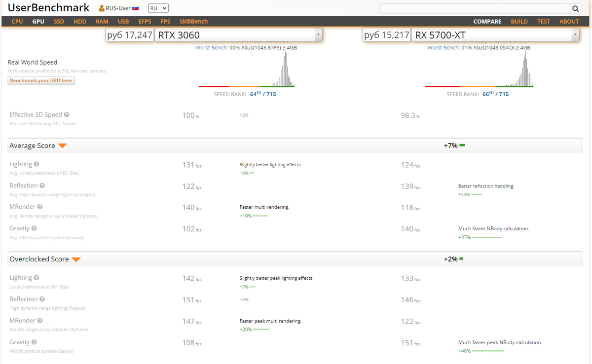
Task: Click help icon beside Overclocked Lighting
Action: [x=37, y=278]
